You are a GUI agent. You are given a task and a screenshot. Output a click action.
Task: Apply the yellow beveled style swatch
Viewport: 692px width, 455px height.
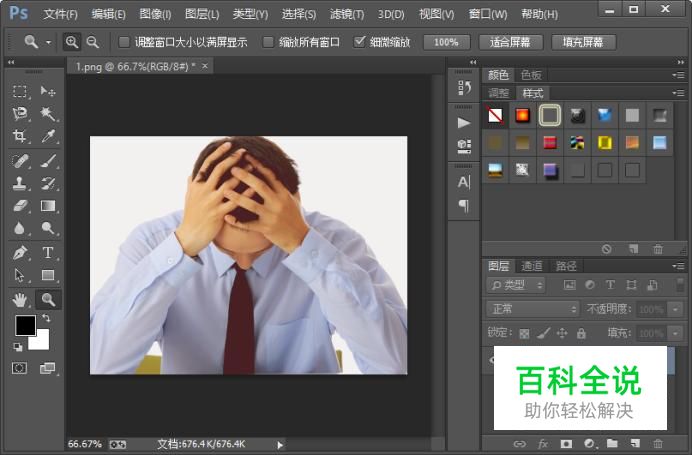(x=605, y=143)
